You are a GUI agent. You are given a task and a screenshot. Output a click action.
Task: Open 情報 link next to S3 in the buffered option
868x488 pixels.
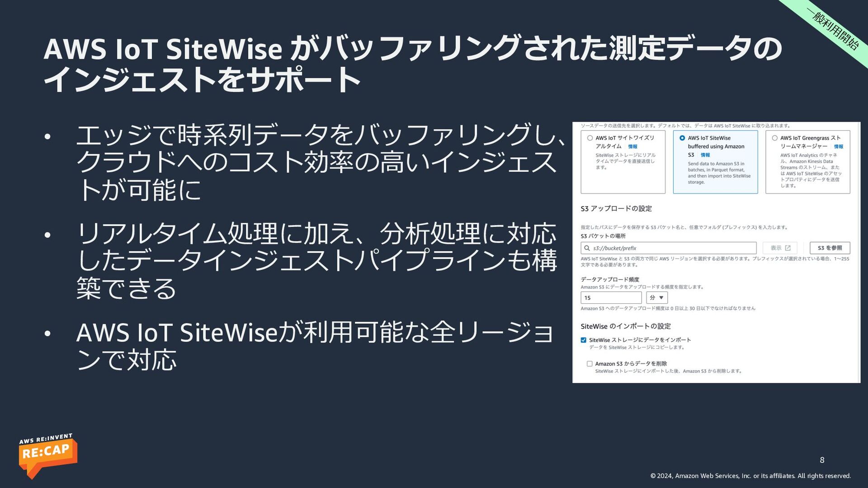tap(705, 155)
